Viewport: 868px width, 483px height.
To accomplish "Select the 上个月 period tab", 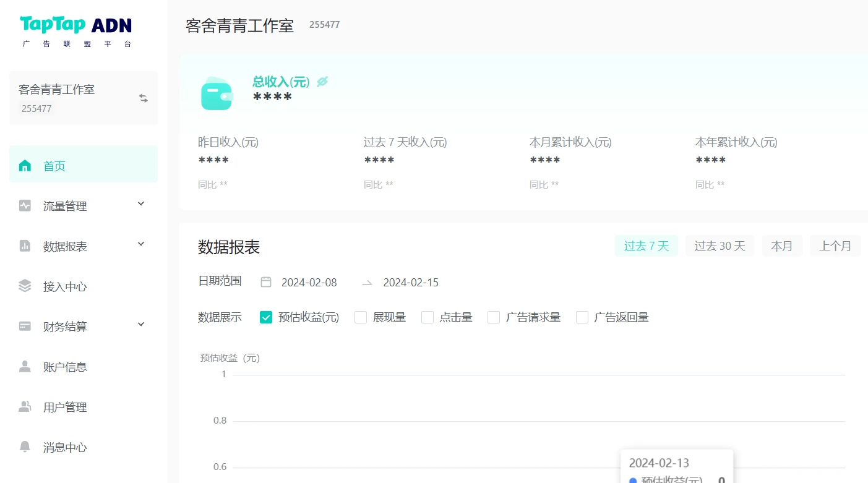I will coord(835,246).
